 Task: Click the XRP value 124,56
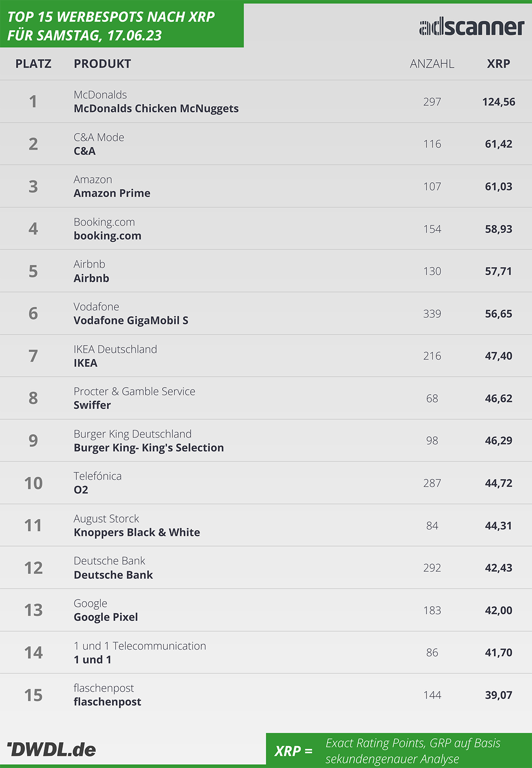pos(499,102)
